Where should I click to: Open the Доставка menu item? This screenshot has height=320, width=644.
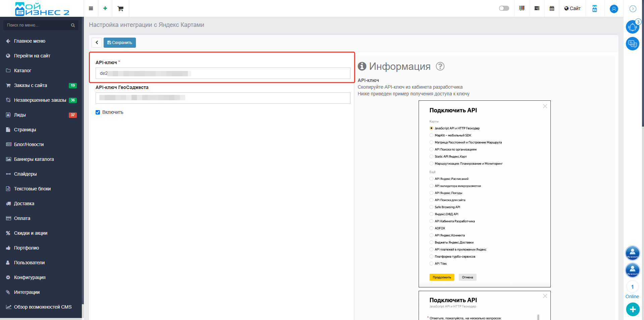pyautogui.click(x=41, y=203)
